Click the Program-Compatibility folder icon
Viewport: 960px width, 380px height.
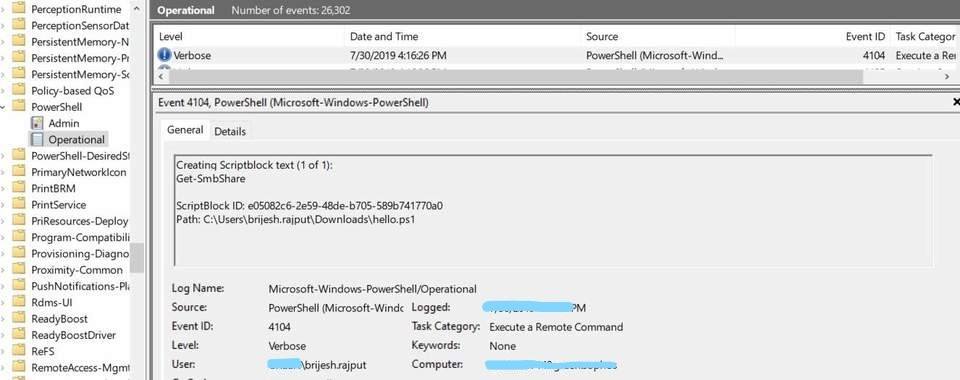click(19, 237)
